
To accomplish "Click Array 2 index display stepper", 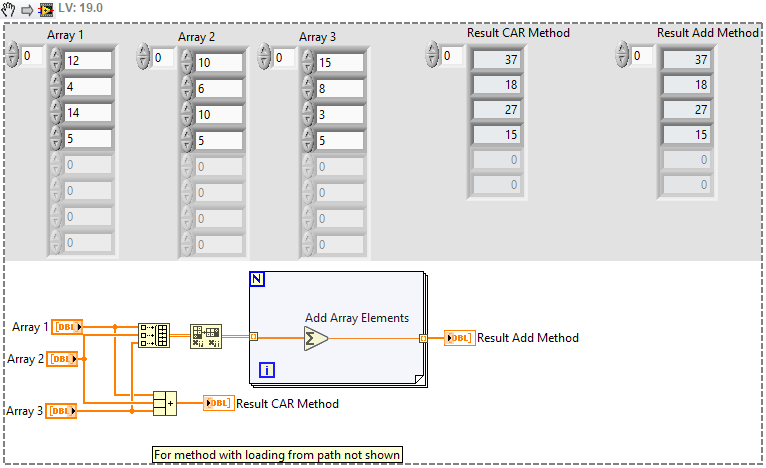I will 143,56.
